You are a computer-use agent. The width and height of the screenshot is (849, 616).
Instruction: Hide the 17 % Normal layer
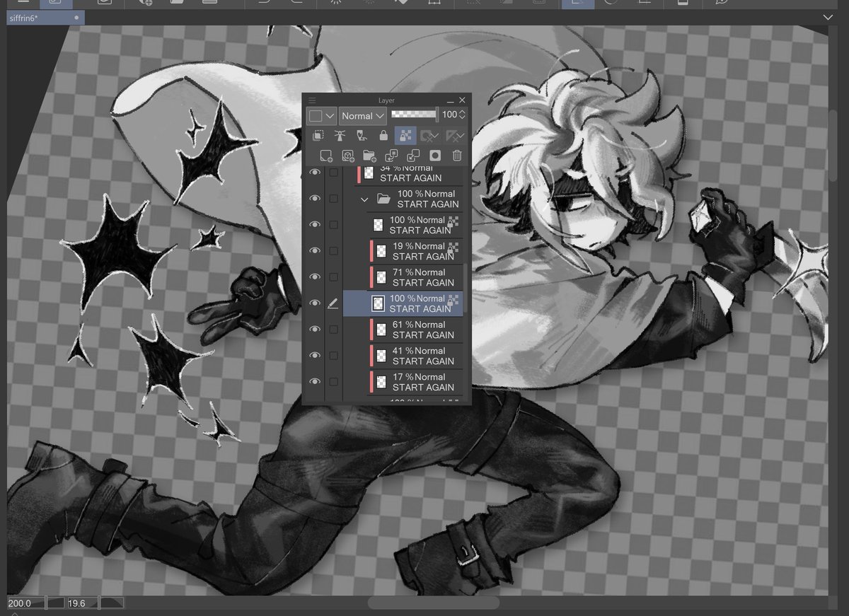point(315,382)
